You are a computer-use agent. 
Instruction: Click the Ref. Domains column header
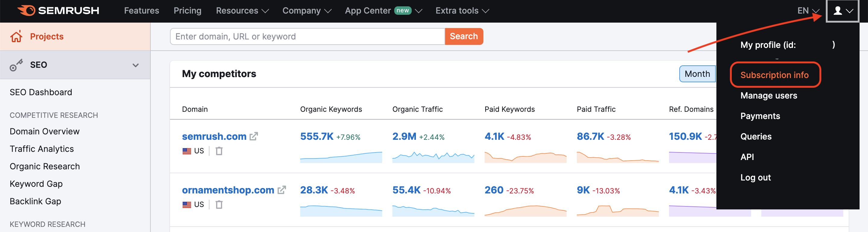point(691,109)
